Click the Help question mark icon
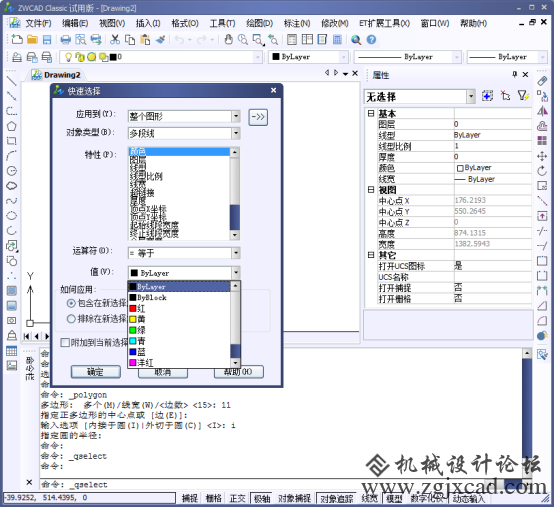This screenshot has width=554, height=508. 371,40
